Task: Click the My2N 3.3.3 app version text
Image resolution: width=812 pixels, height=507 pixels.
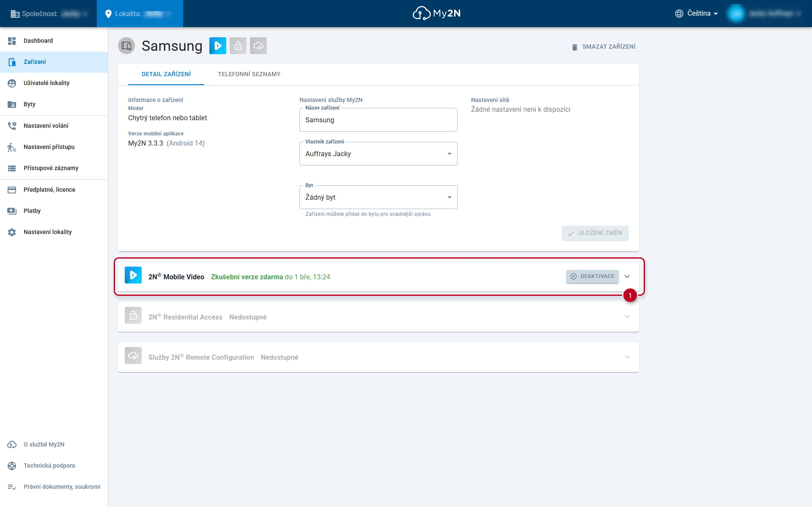Action: coord(145,143)
